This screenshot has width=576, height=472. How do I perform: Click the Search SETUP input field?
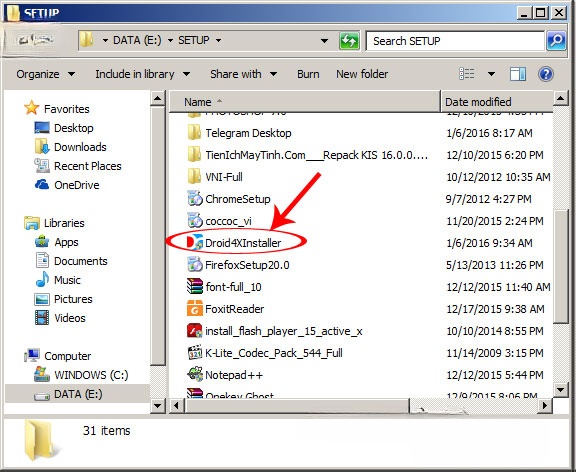[456, 41]
